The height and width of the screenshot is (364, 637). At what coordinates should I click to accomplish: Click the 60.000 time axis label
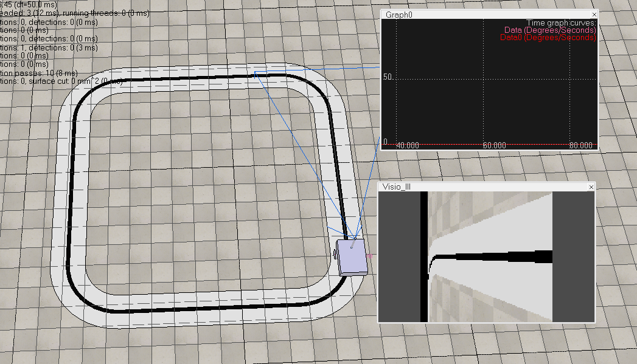[495, 145]
